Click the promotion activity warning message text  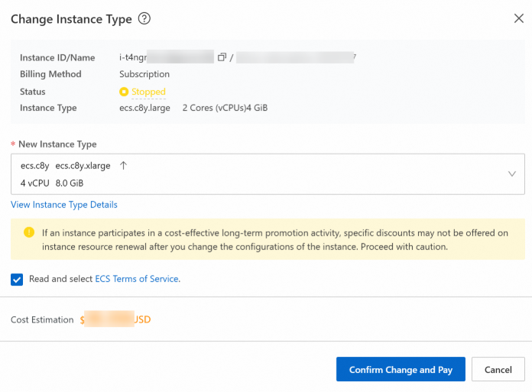275,239
